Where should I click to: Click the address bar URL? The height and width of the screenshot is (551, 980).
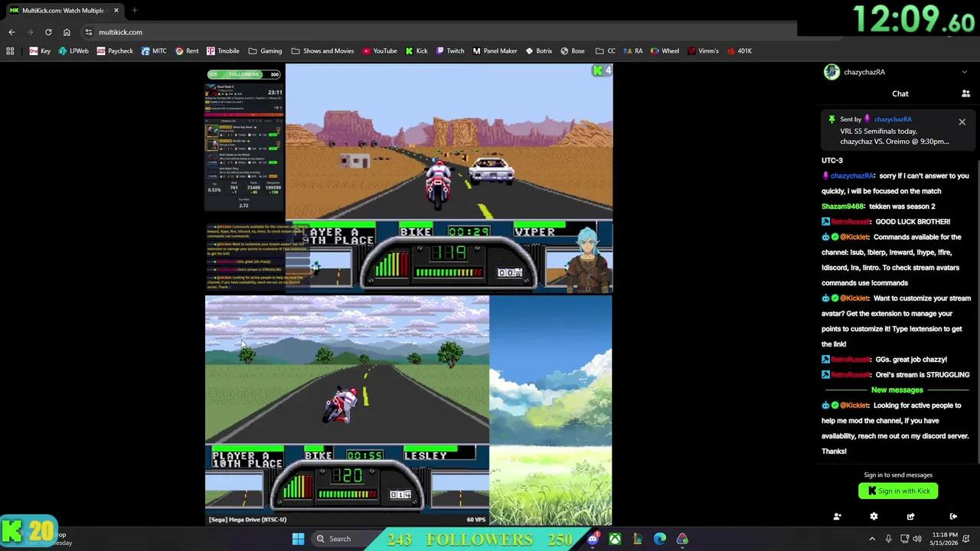[x=120, y=32]
